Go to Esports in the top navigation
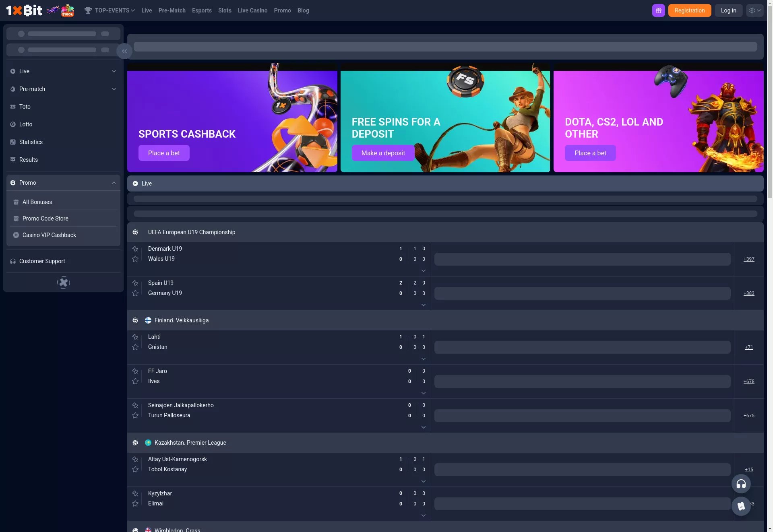The height and width of the screenshot is (532, 773). 202,10
